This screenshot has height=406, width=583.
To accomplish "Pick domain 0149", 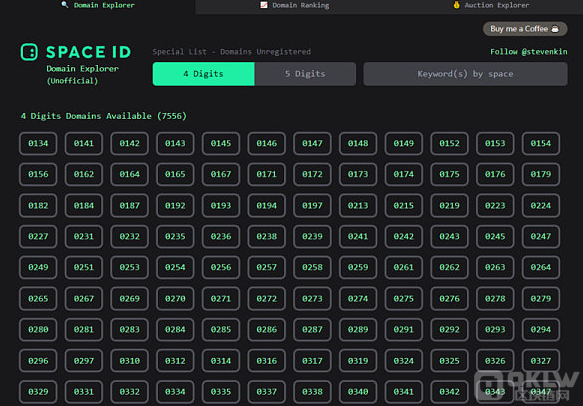I will (x=404, y=144).
